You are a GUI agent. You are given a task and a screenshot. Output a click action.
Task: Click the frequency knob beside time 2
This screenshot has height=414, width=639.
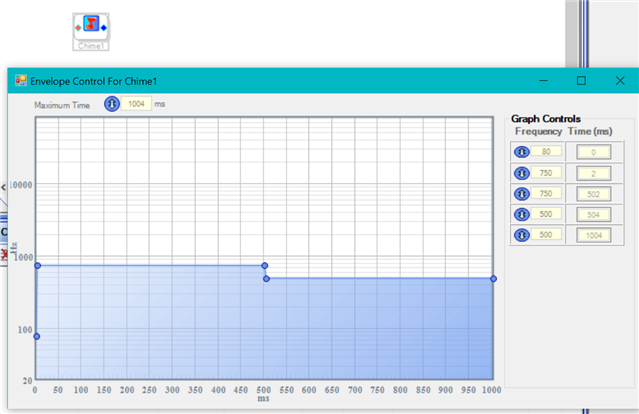pos(522,173)
